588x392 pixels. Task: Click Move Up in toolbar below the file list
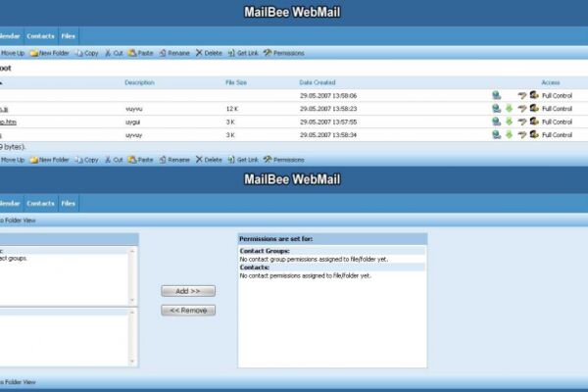(x=12, y=160)
